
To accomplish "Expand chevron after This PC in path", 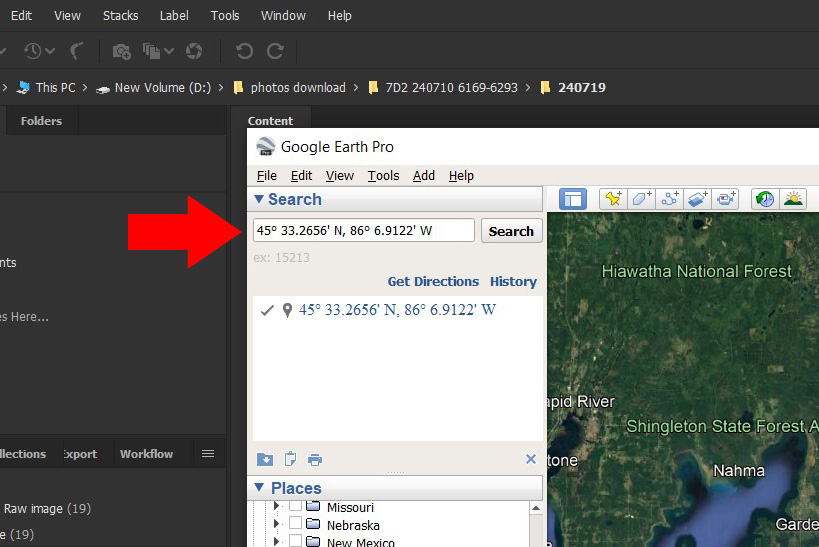I will [85, 87].
